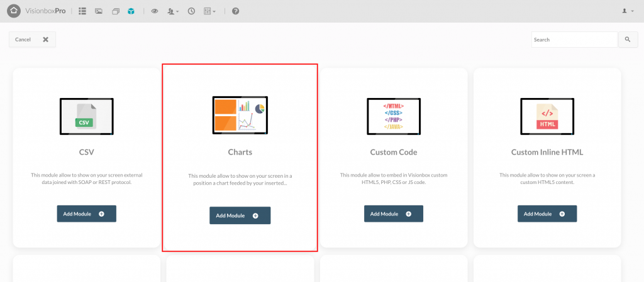Open the image media icon in toolbar
This screenshot has width=644, height=282.
point(99,11)
